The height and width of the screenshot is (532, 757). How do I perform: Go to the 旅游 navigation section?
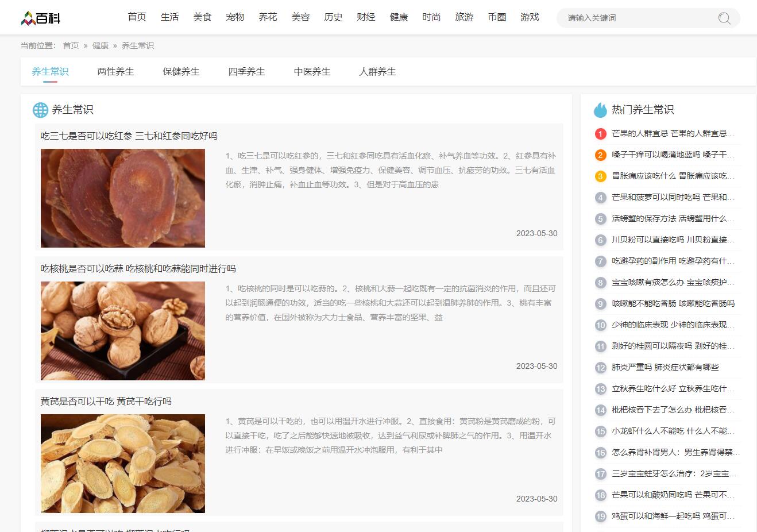[464, 17]
